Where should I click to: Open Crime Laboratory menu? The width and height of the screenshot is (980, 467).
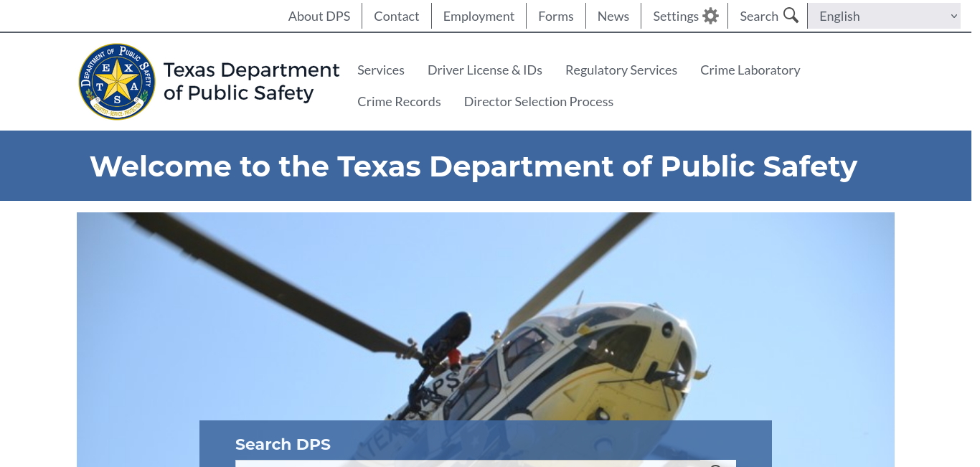click(750, 70)
